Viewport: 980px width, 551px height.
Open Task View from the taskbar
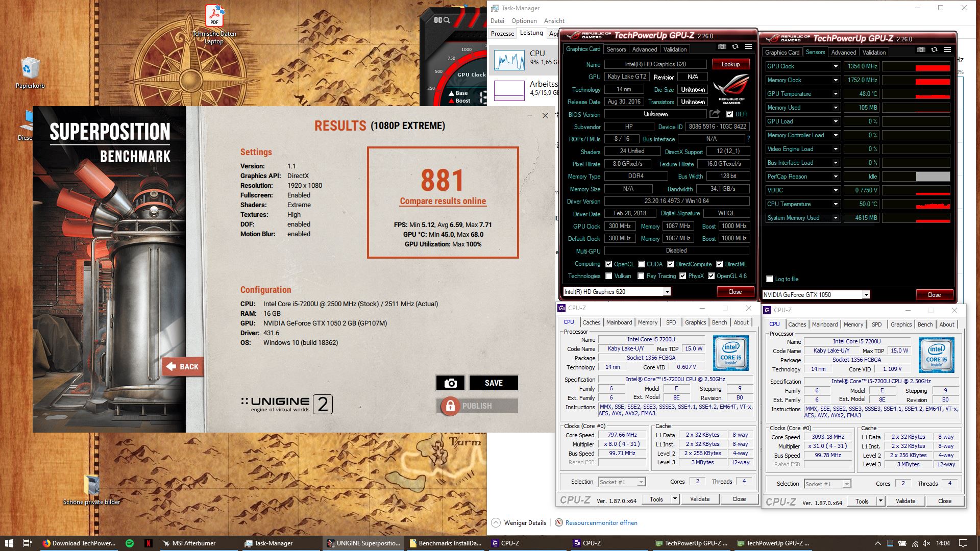[x=28, y=543]
